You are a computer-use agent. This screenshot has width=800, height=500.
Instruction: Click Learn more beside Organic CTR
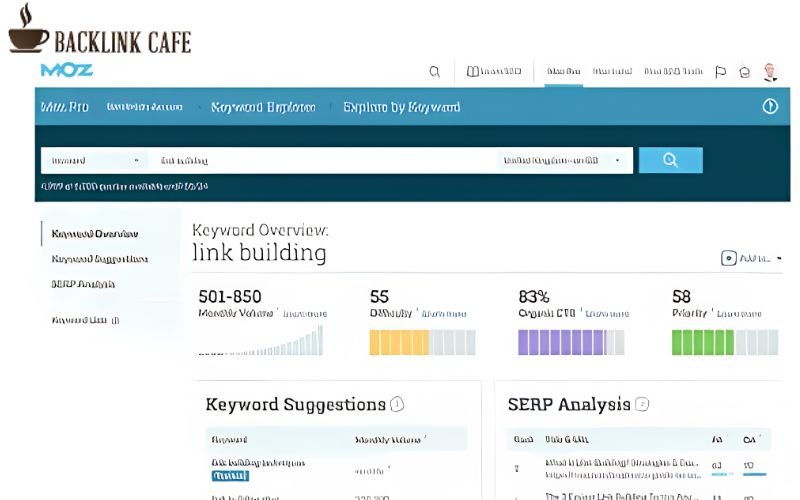[607, 314]
